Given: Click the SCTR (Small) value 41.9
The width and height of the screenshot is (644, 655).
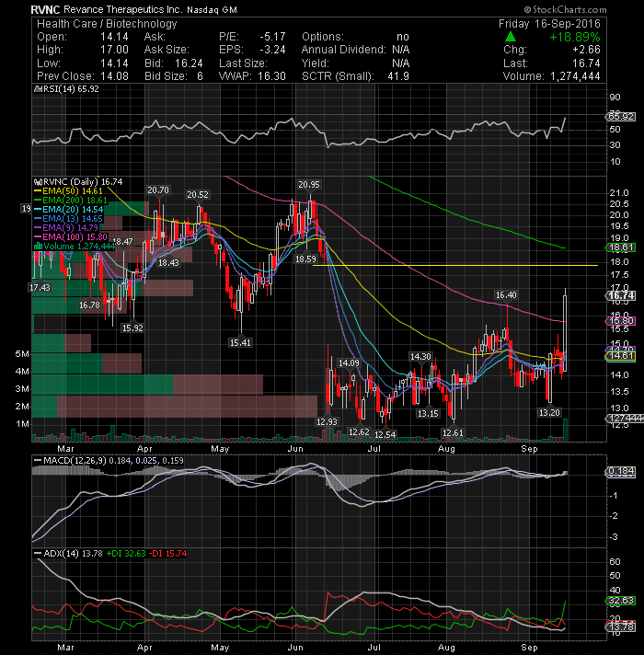Looking at the screenshot, I should click(398, 76).
